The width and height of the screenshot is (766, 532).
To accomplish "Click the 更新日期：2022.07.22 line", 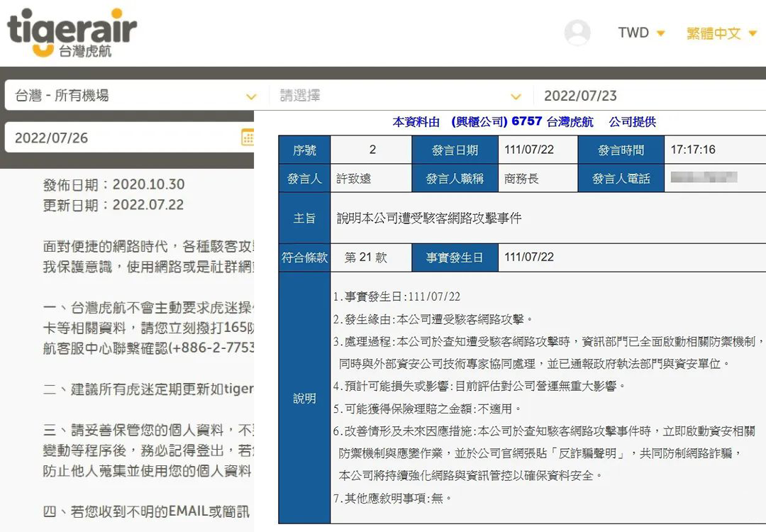I will tap(113, 205).
